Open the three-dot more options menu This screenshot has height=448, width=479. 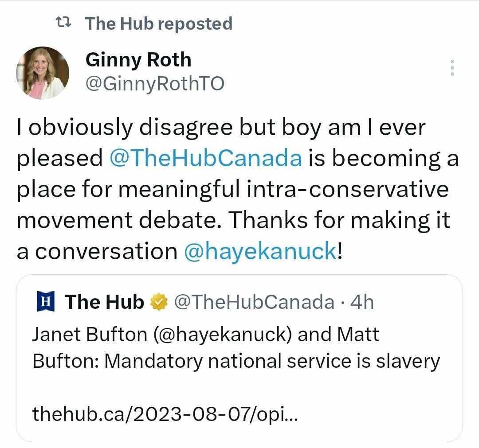pos(452,68)
